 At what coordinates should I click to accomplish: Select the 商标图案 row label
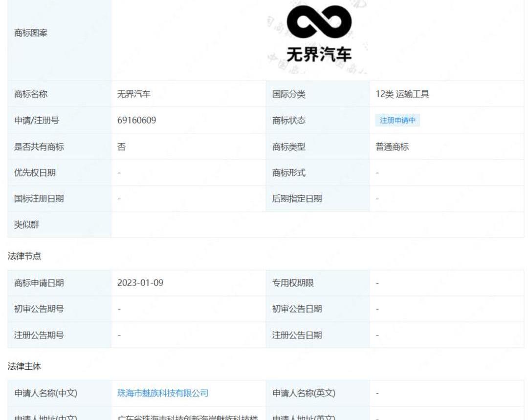pos(31,33)
